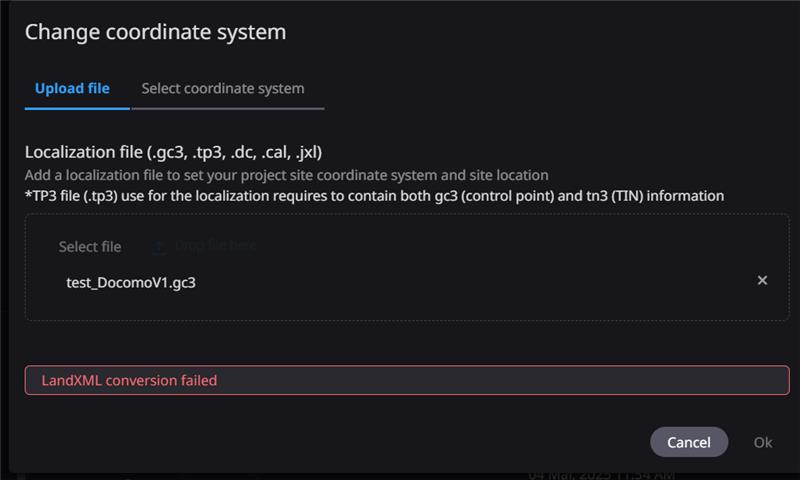Viewport: 800px width, 480px height.
Task: Click the Drop file here text
Action: (215, 246)
